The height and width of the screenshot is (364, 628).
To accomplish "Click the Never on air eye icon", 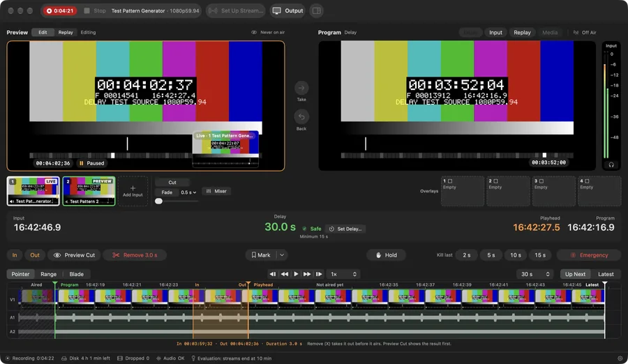I will [254, 33].
